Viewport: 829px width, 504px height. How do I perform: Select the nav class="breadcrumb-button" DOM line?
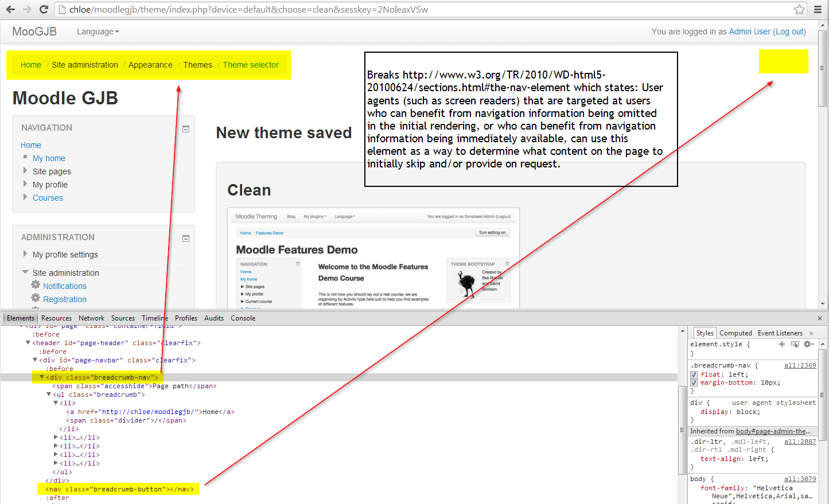(x=120, y=489)
